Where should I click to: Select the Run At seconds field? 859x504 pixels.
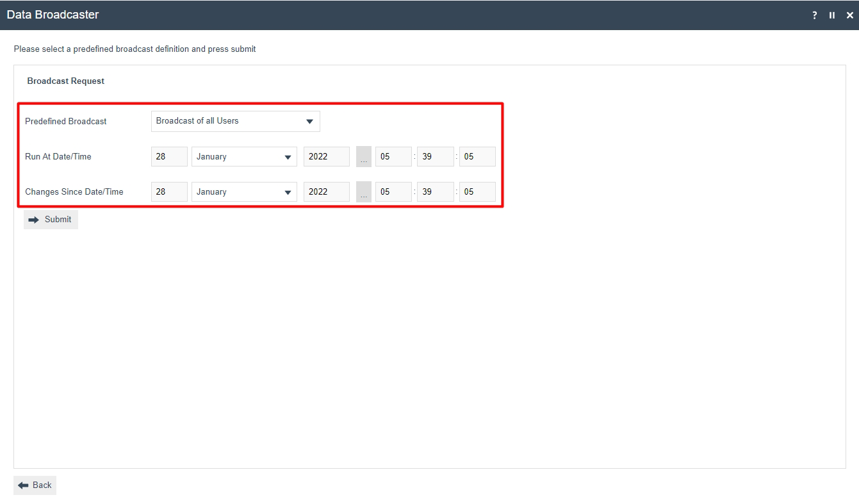point(477,157)
